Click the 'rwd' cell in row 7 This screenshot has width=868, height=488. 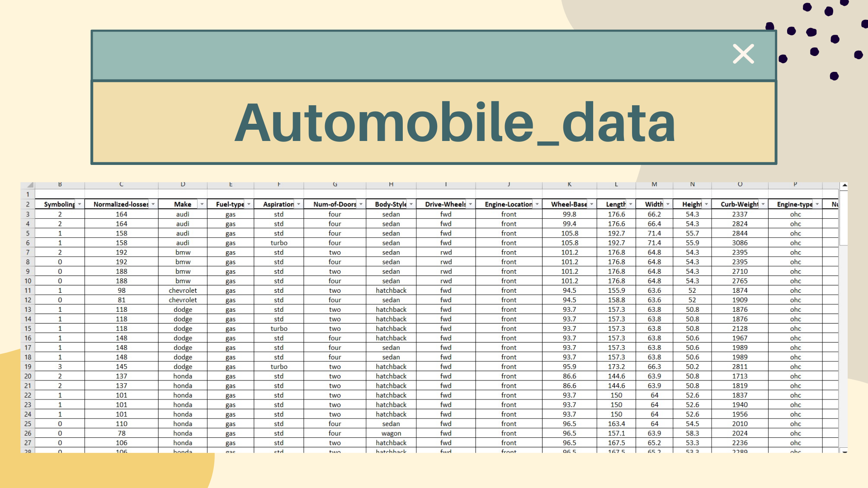point(446,253)
